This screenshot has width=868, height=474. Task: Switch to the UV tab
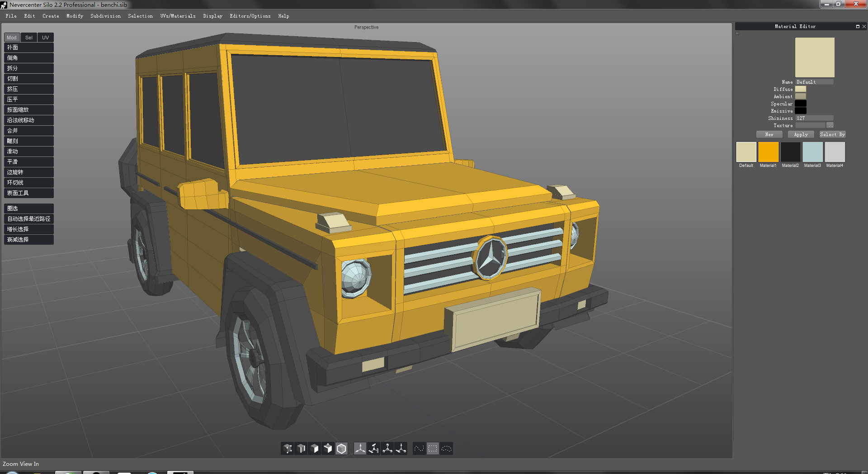[46, 38]
